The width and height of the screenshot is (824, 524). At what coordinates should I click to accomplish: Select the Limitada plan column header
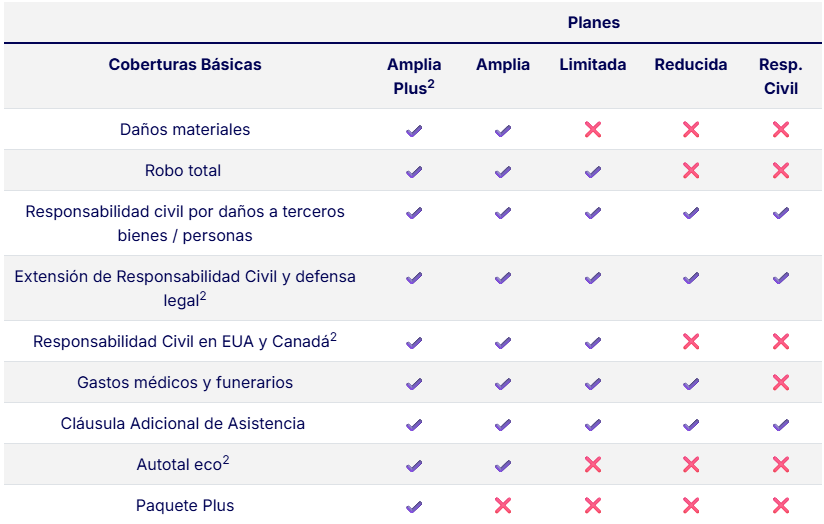point(593,65)
